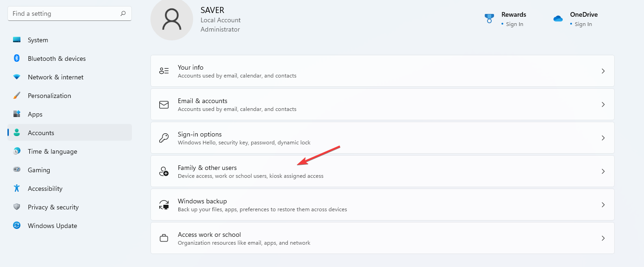Select the Network & internet wifi icon

coord(17,77)
